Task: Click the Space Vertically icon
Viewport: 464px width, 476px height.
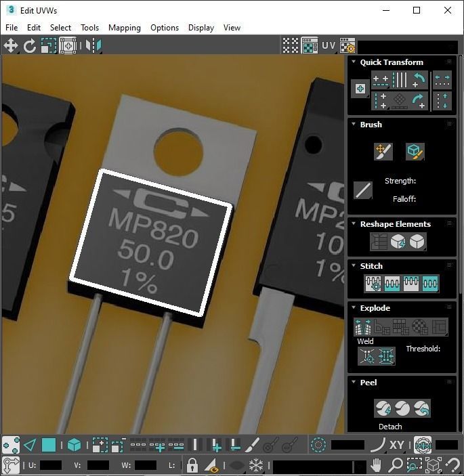Action: 442,101
